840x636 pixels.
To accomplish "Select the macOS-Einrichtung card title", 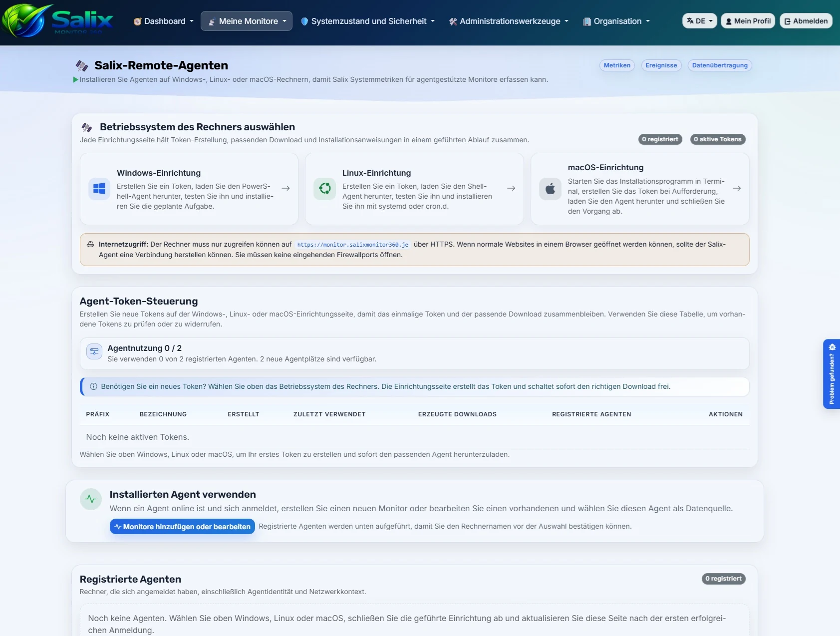I will [x=606, y=167].
